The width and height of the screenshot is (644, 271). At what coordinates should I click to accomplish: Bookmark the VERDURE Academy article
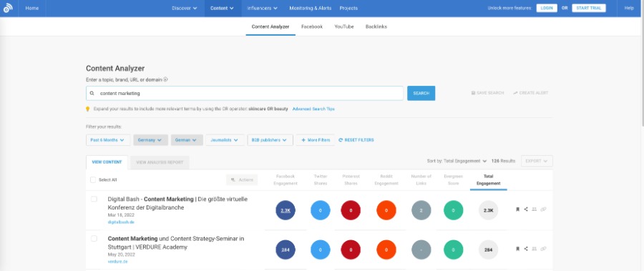click(x=517, y=249)
